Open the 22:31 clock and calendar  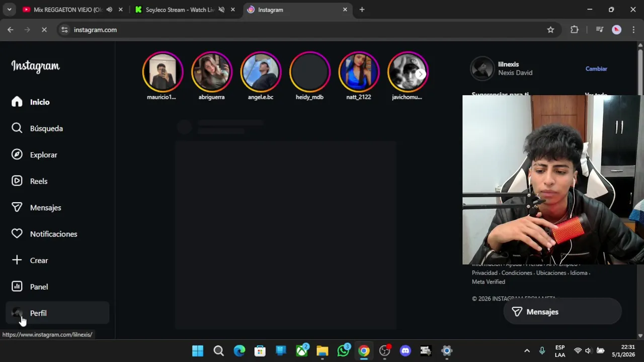tap(623, 351)
